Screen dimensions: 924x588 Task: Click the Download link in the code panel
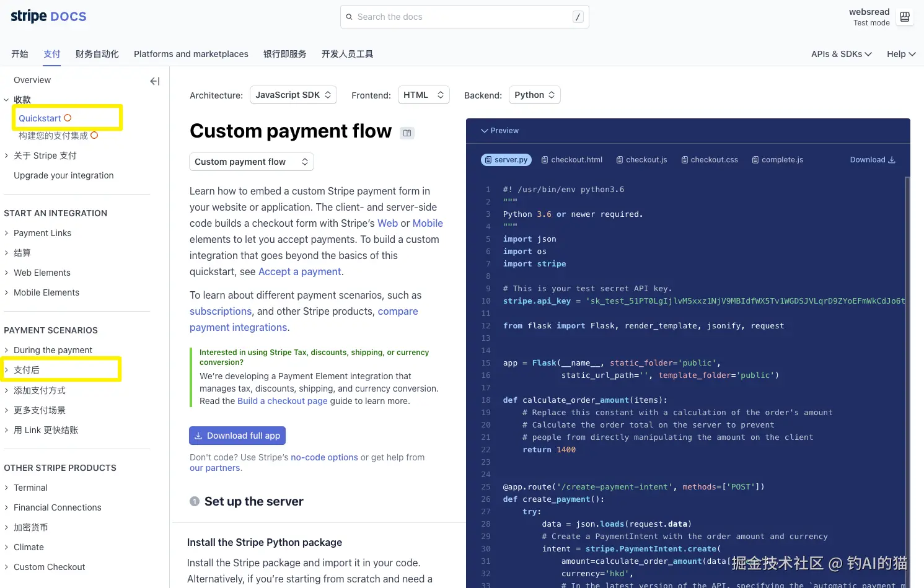click(873, 160)
